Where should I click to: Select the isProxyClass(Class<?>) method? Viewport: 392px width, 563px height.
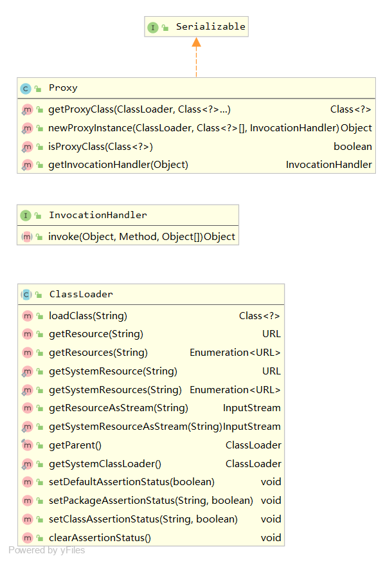[x=100, y=147]
